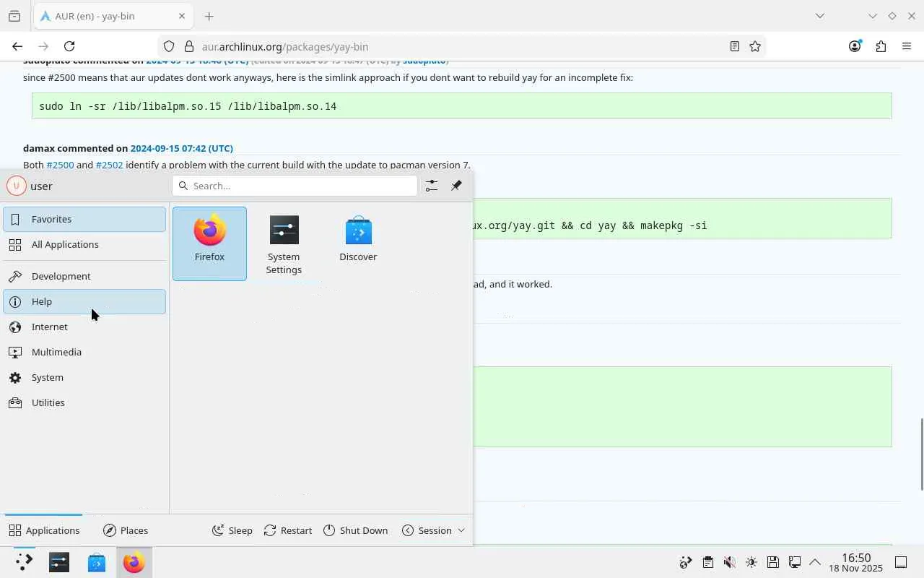
Task: Click the application launcher icon on the taskbar
Action: (x=23, y=562)
